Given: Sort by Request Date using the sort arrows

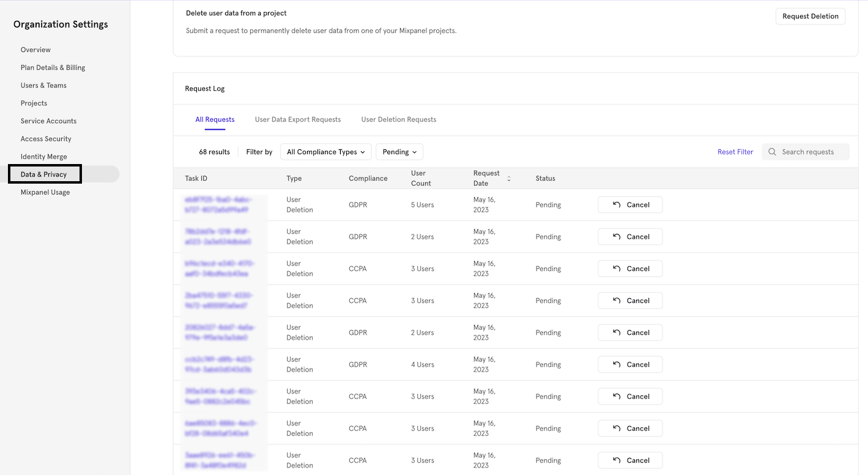Looking at the screenshot, I should [x=509, y=179].
